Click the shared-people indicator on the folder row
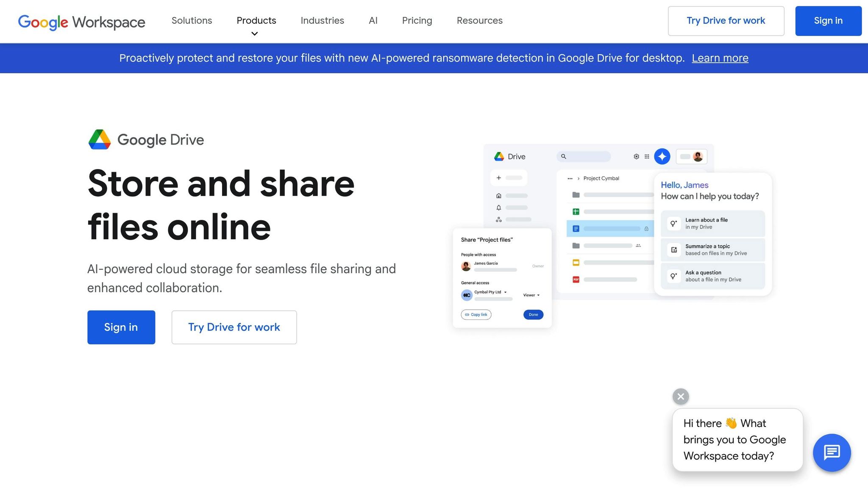Viewport: 868px width, 488px height. [638, 246]
